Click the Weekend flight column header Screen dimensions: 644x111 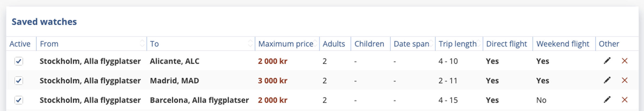[x=563, y=44]
